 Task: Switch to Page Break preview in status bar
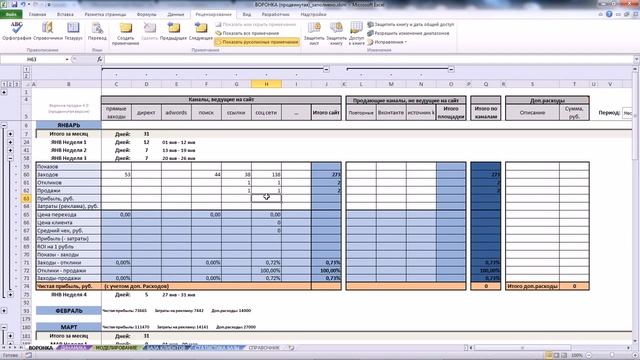click(x=564, y=356)
